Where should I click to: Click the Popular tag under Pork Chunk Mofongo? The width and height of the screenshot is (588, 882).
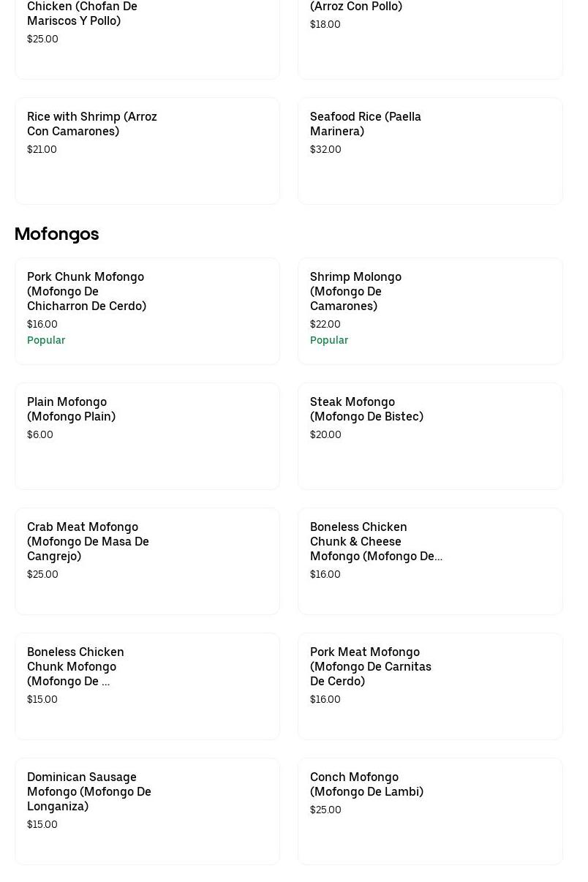pos(46,340)
